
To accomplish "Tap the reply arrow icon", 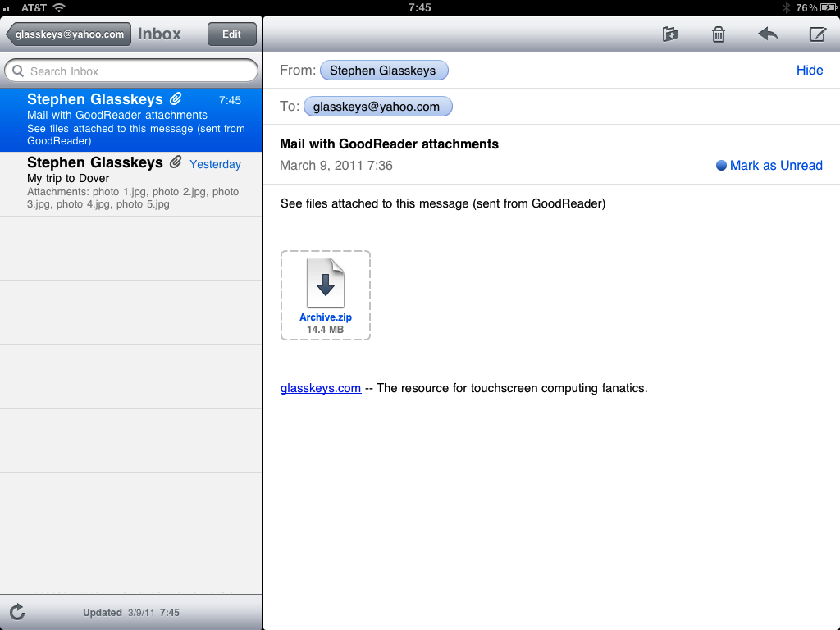I will pos(768,34).
